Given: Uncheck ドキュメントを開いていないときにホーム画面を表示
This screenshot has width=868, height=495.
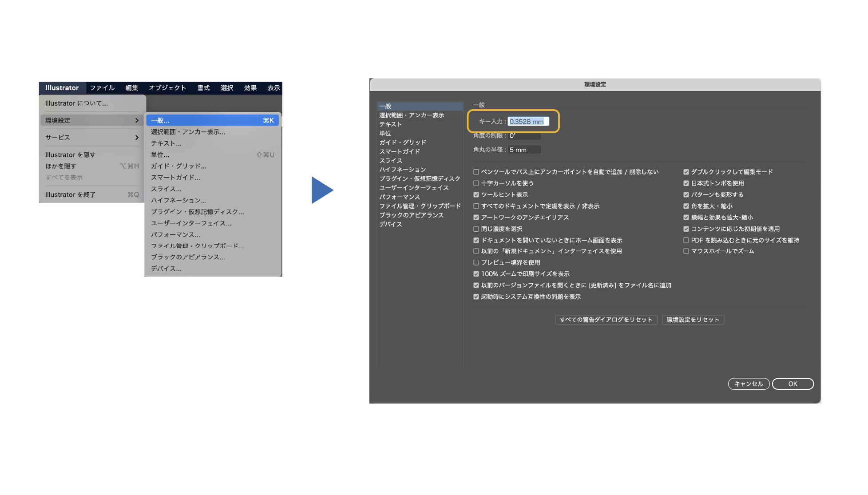Looking at the screenshot, I should 476,240.
